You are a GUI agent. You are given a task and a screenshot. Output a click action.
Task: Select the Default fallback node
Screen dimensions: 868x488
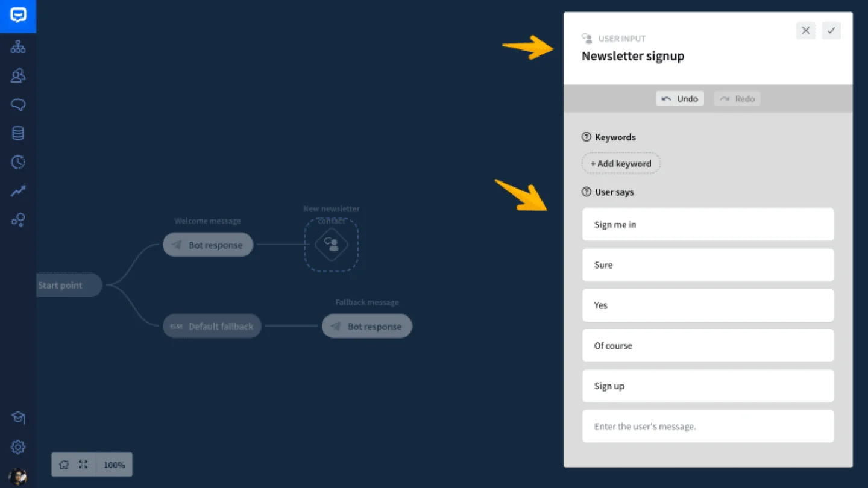tap(212, 326)
